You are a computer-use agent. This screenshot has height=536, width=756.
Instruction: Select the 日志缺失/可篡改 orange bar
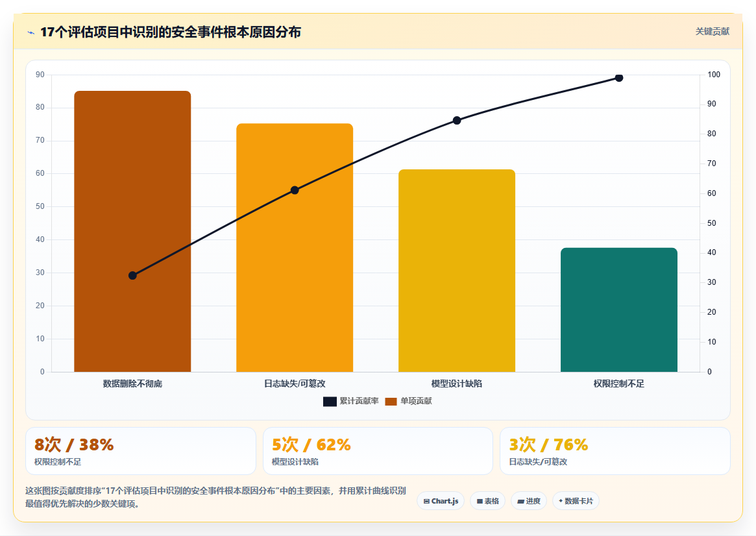[x=295, y=248]
